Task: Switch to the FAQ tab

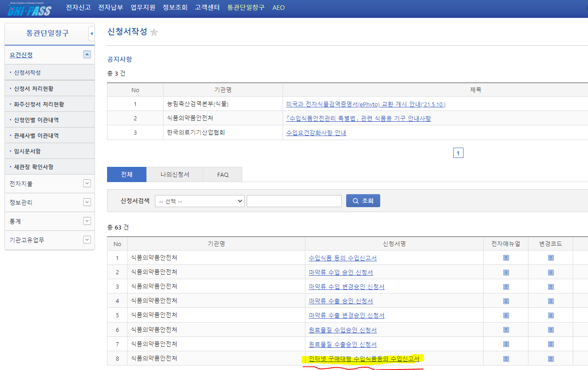Action: point(222,174)
